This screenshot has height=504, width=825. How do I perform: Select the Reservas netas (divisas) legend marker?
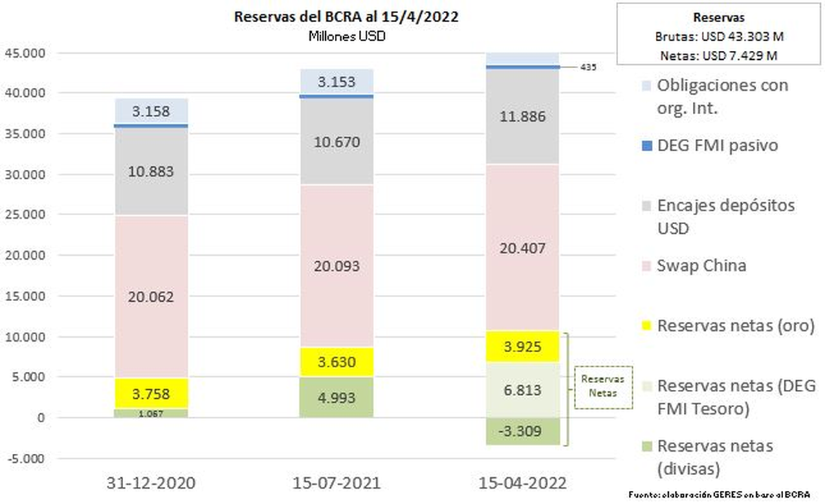(645, 444)
